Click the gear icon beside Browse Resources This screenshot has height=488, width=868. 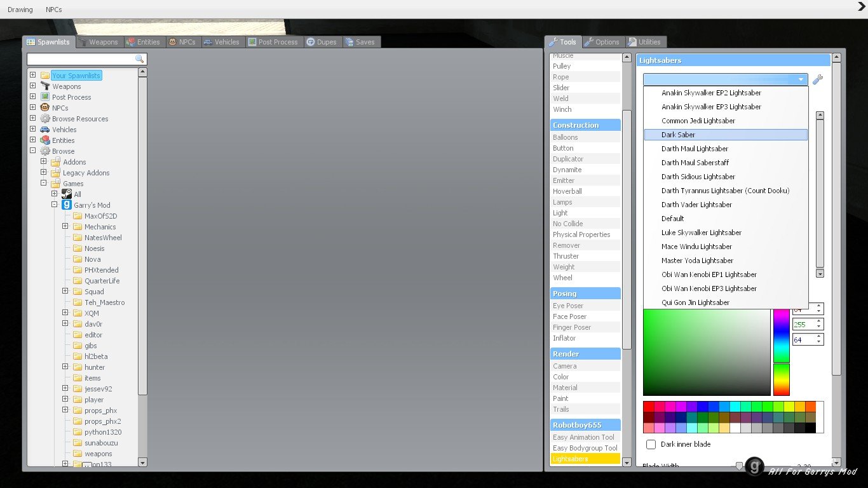click(45, 118)
